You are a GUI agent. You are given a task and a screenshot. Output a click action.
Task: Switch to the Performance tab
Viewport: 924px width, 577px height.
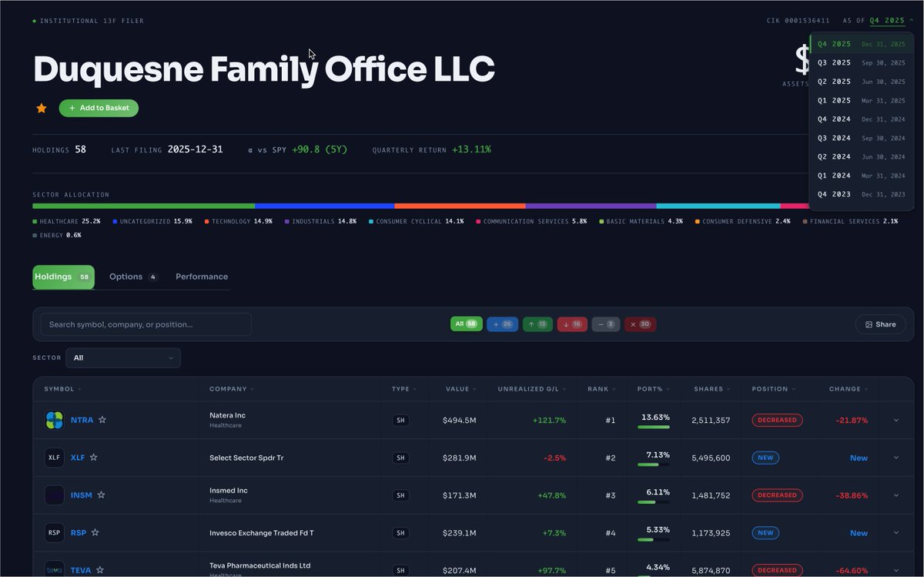point(202,277)
